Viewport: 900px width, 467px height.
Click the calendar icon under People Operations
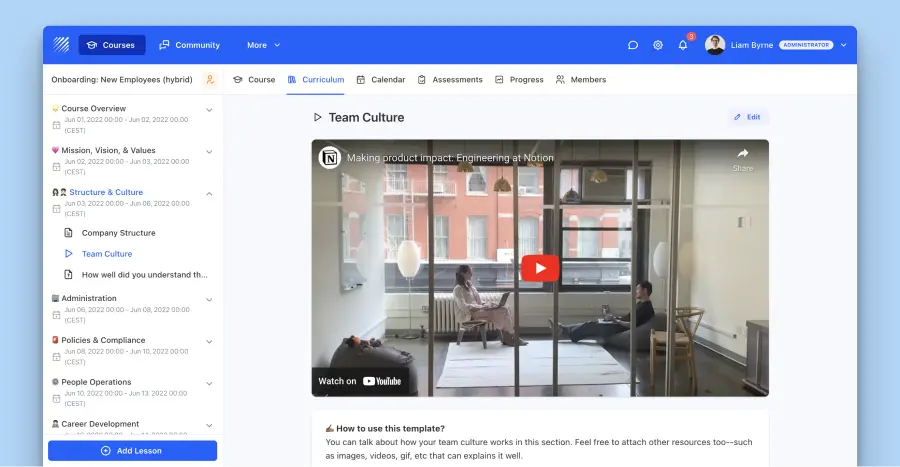56,399
